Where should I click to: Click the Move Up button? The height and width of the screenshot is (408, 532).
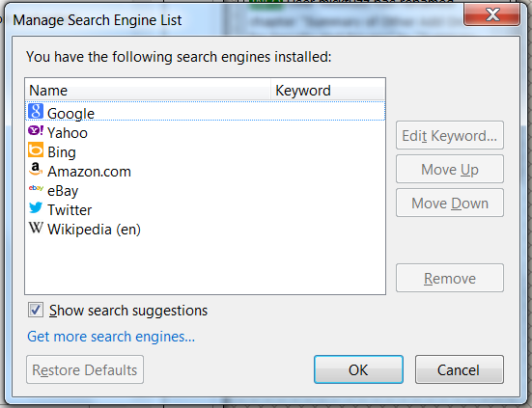450,169
